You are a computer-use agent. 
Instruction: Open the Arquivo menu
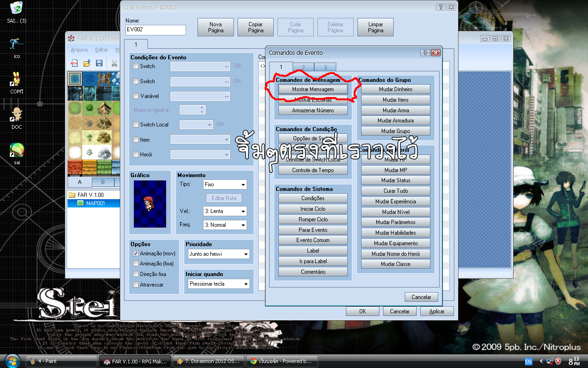point(79,50)
